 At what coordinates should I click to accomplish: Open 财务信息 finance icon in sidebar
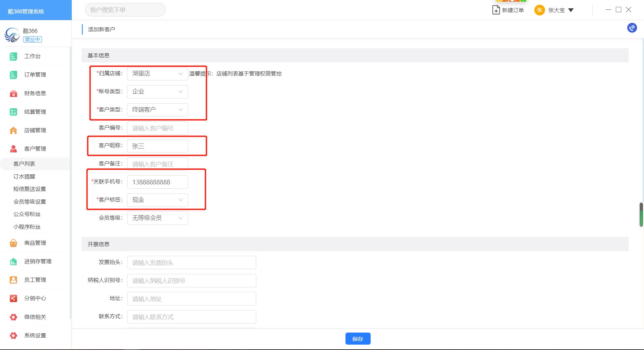[13, 94]
